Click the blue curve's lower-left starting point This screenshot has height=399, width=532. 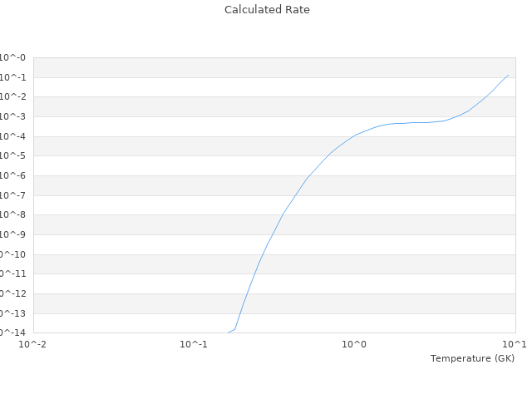click(228, 332)
